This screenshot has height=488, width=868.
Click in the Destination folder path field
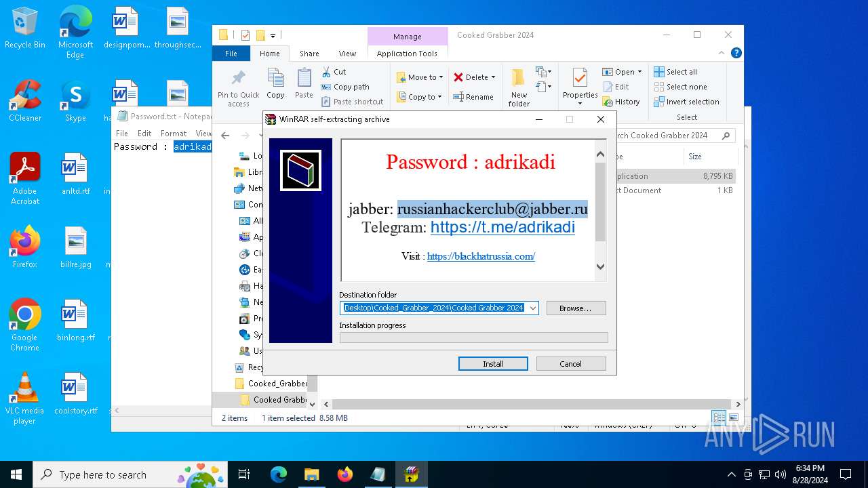tap(434, 308)
